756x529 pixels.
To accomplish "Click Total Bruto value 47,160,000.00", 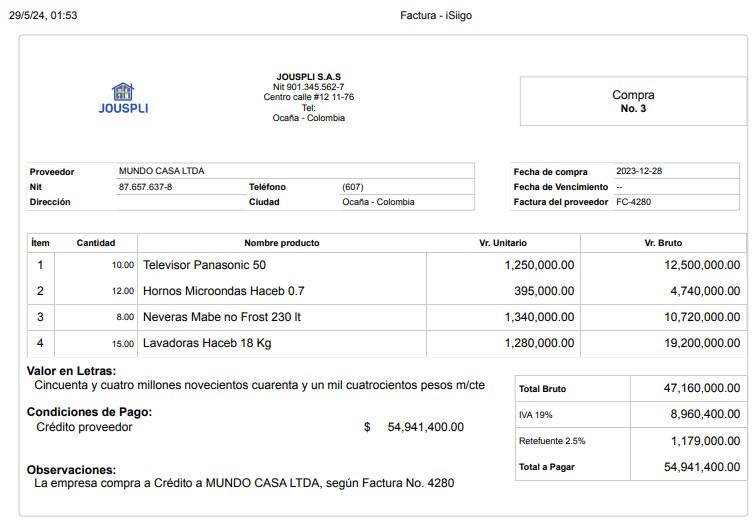I will [702, 388].
